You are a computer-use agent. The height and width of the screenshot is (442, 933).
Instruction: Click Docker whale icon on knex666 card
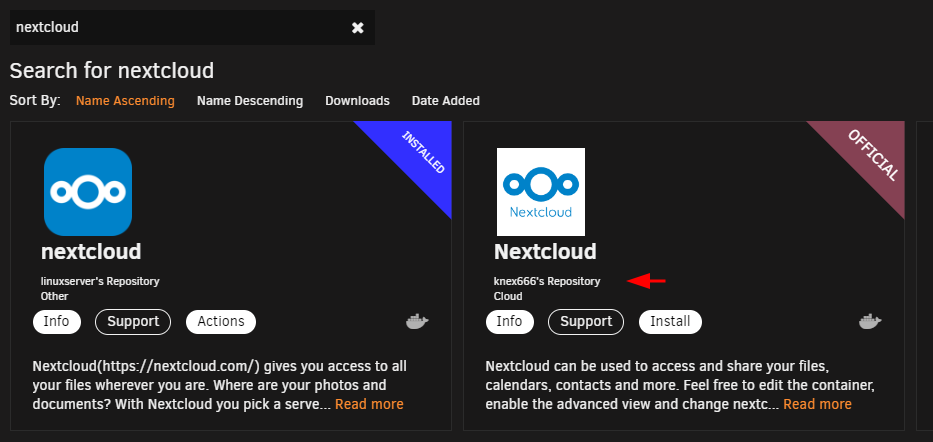pos(870,322)
